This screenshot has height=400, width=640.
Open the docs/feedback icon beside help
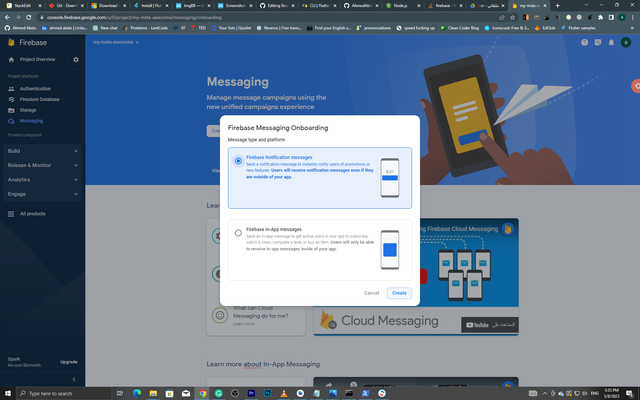(598, 42)
